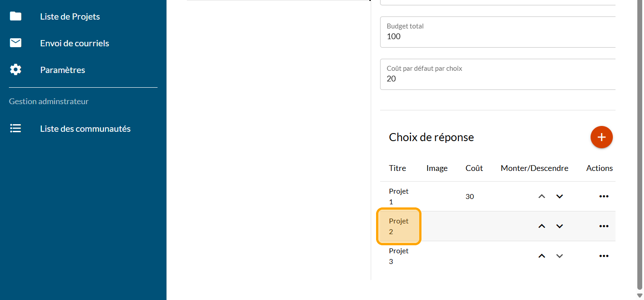
Task: Go to Envoi de courriels page
Action: pos(74,43)
